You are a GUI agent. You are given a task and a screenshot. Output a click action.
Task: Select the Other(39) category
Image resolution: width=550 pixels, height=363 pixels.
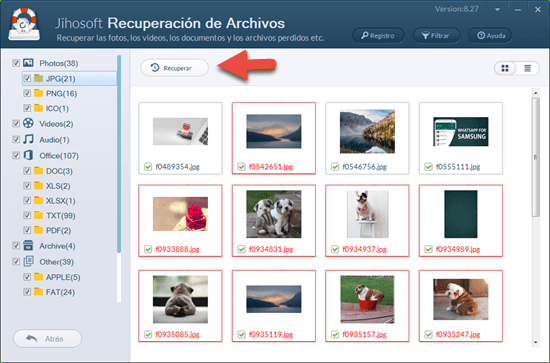[56, 262]
